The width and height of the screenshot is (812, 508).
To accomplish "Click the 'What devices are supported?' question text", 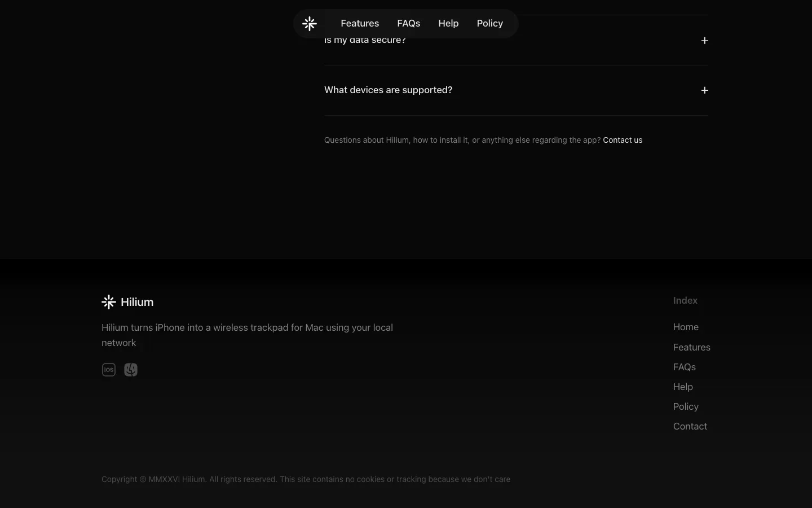I will [x=388, y=90].
